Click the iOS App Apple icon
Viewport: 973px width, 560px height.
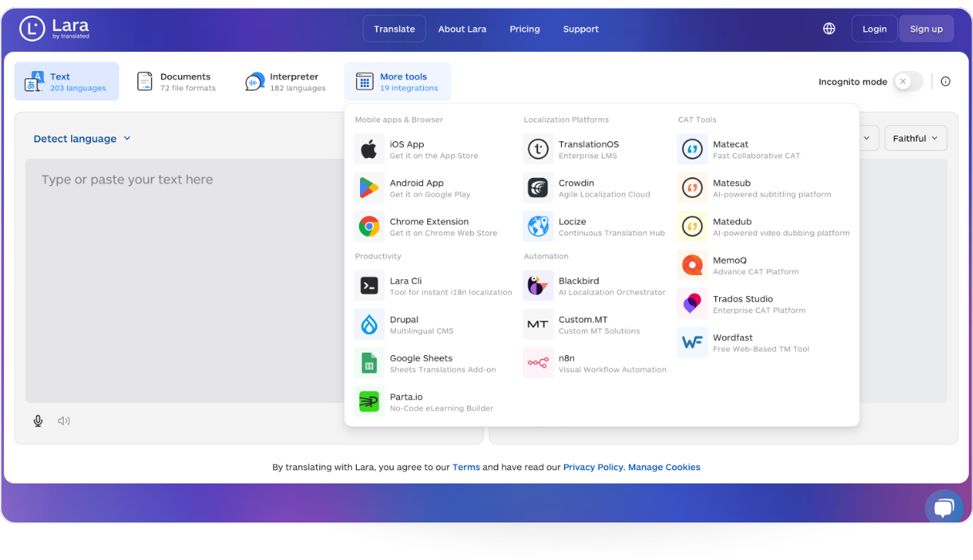tap(369, 149)
